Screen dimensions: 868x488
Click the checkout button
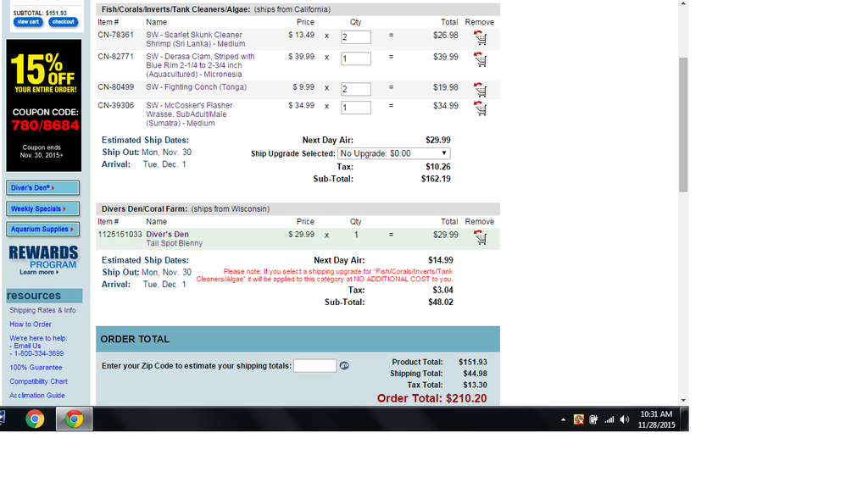63,22
